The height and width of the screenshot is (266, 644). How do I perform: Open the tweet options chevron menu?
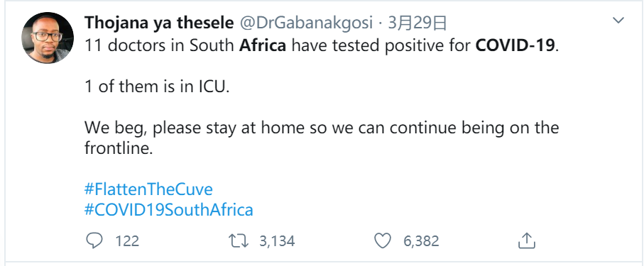click(x=618, y=20)
